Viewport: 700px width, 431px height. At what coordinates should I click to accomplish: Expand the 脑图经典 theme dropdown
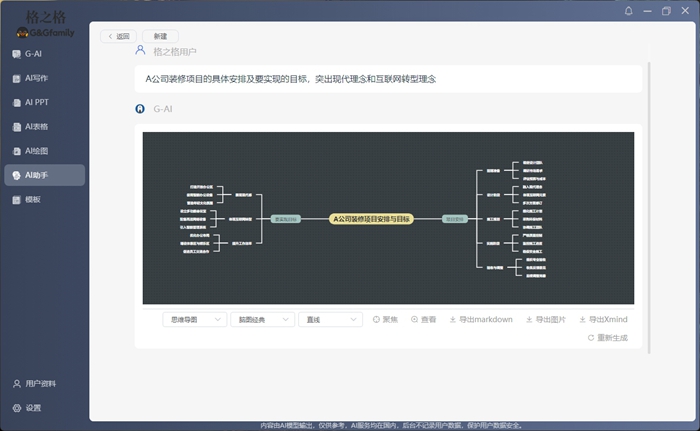click(x=261, y=320)
